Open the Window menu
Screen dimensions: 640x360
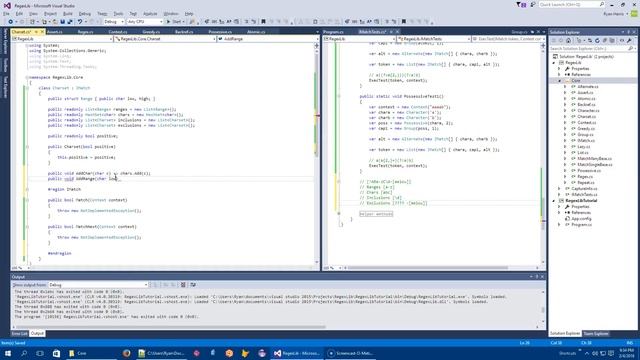[171, 13]
